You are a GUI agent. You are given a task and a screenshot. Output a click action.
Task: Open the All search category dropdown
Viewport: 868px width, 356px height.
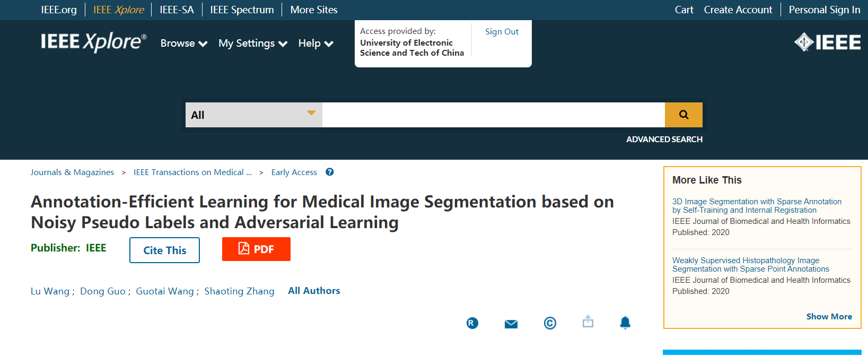coord(253,115)
